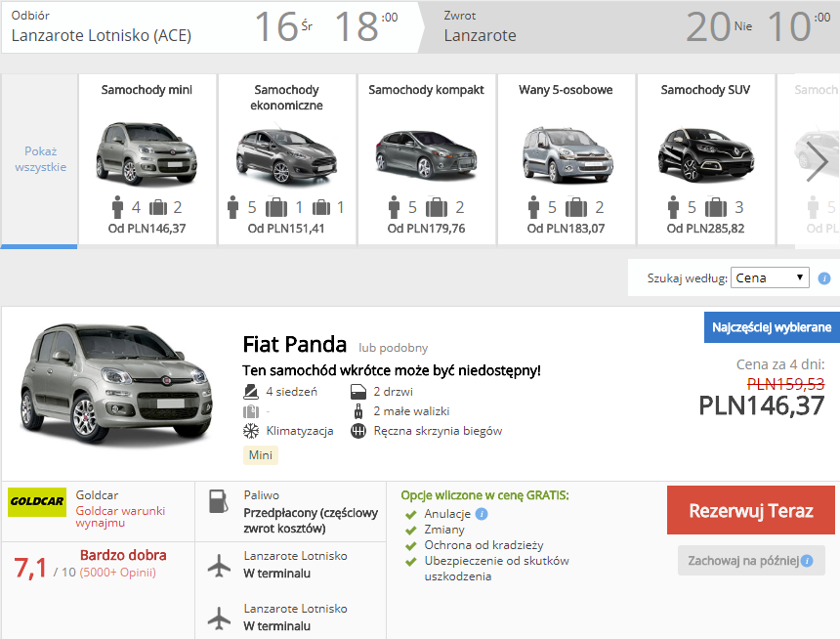Click Od PLN151,41 economy price
Image resolution: width=840 pixels, height=639 pixels.
click(x=286, y=229)
